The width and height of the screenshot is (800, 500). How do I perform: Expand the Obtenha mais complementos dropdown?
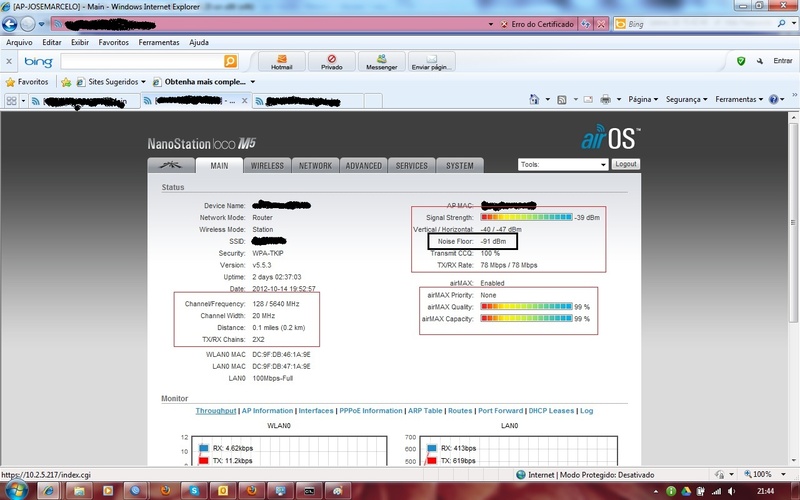[x=253, y=82]
